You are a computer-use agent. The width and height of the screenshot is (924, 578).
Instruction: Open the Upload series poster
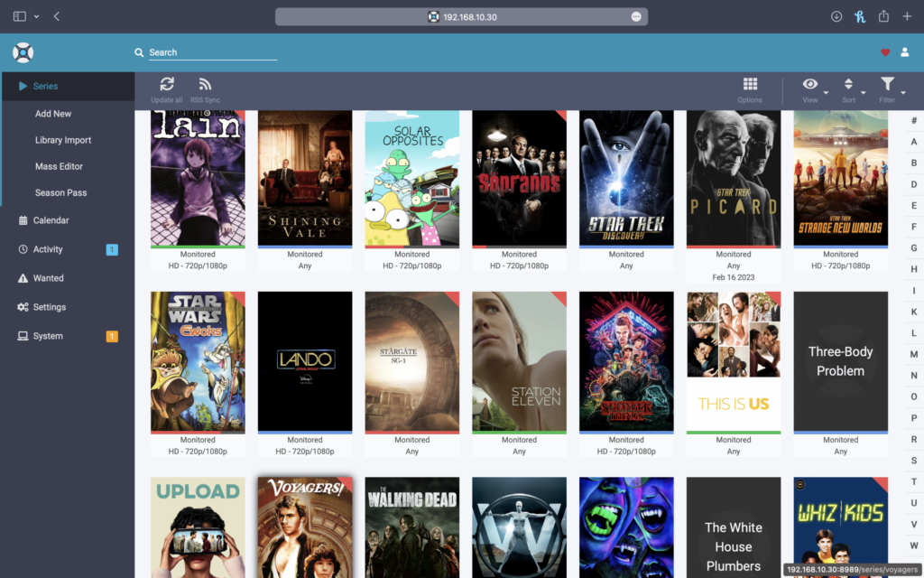click(198, 527)
